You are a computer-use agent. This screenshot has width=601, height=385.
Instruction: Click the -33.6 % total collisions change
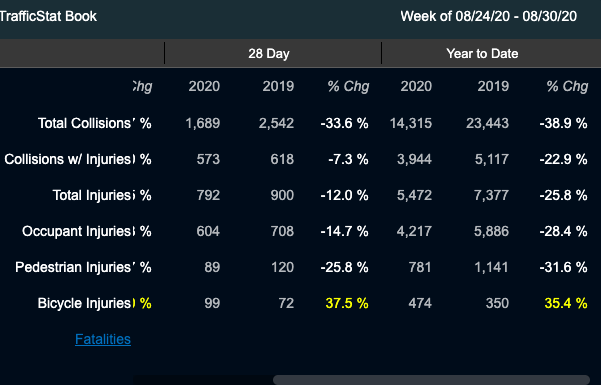pos(345,123)
